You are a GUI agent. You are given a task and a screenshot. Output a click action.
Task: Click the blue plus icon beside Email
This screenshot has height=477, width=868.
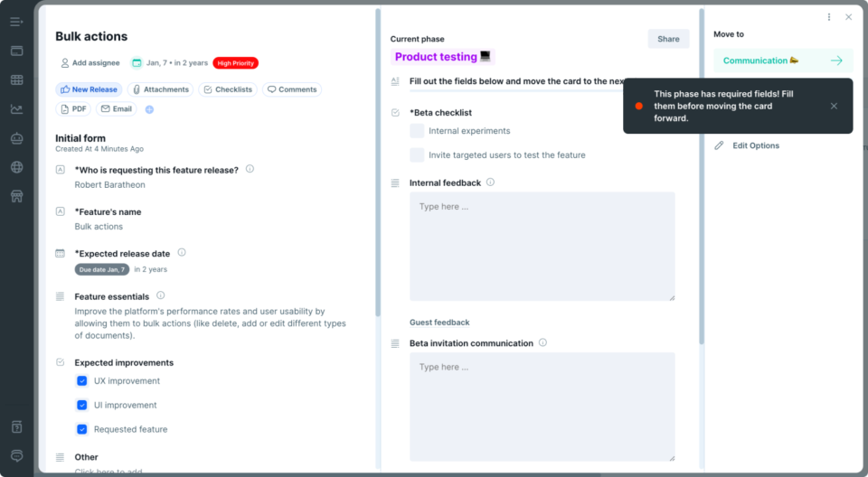pyautogui.click(x=149, y=109)
